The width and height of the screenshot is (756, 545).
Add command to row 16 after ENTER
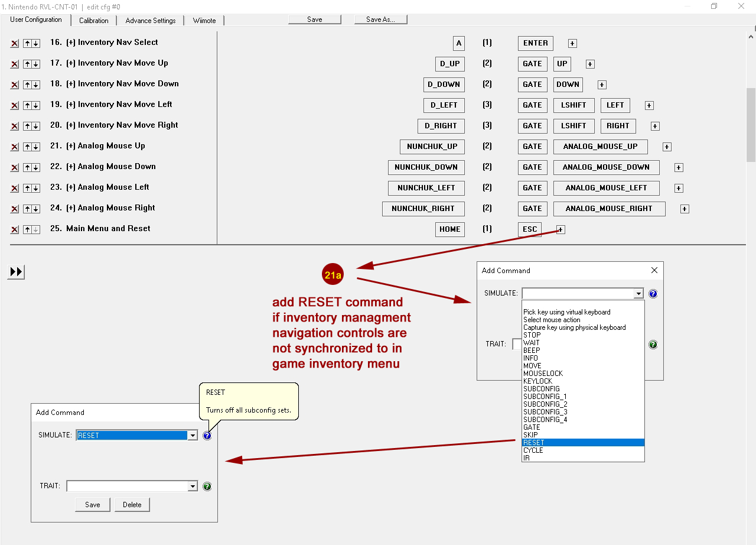572,43
